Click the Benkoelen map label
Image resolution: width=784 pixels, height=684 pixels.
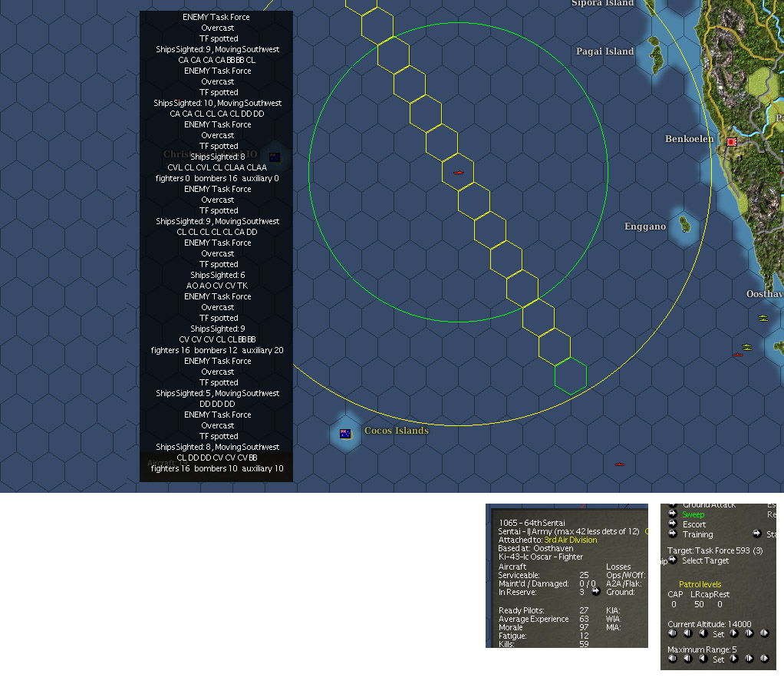point(689,139)
